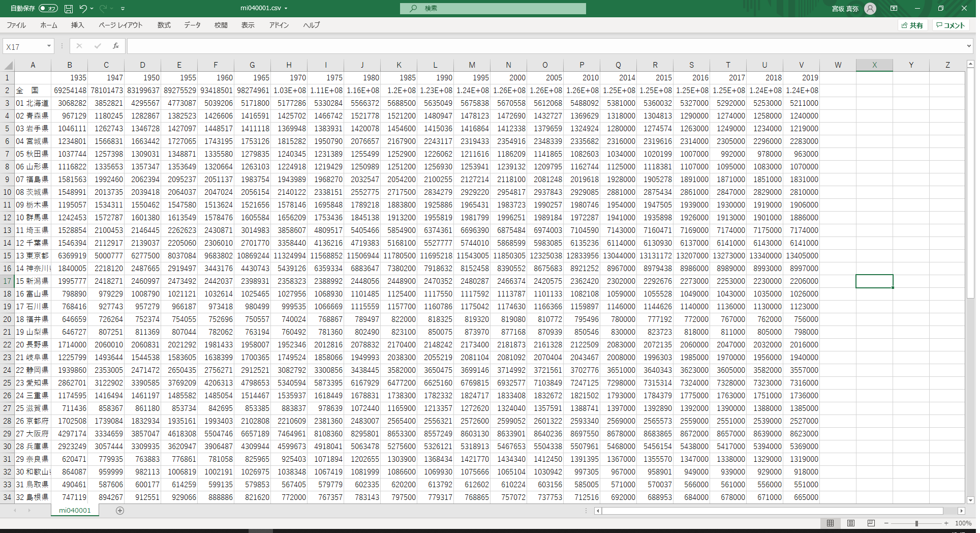Switch to Page Break Preview icon
980x533 pixels.
click(871, 523)
